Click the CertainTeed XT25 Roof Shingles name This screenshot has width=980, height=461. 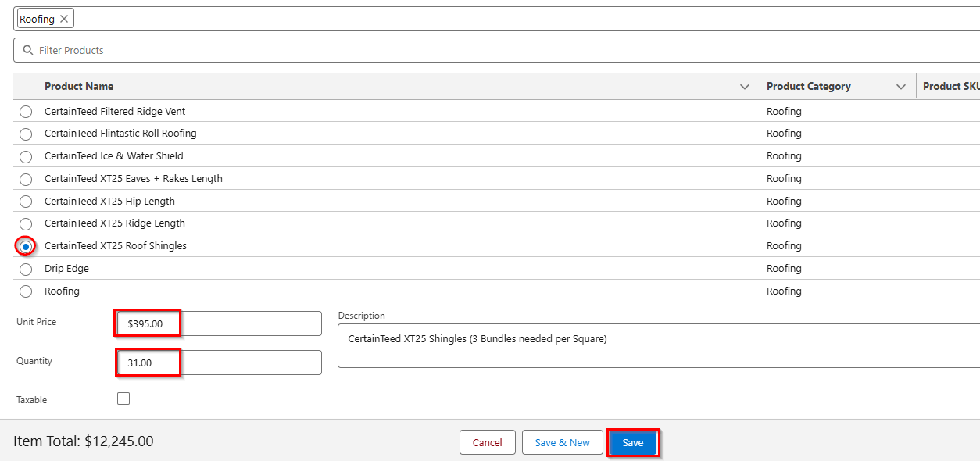[116, 245]
